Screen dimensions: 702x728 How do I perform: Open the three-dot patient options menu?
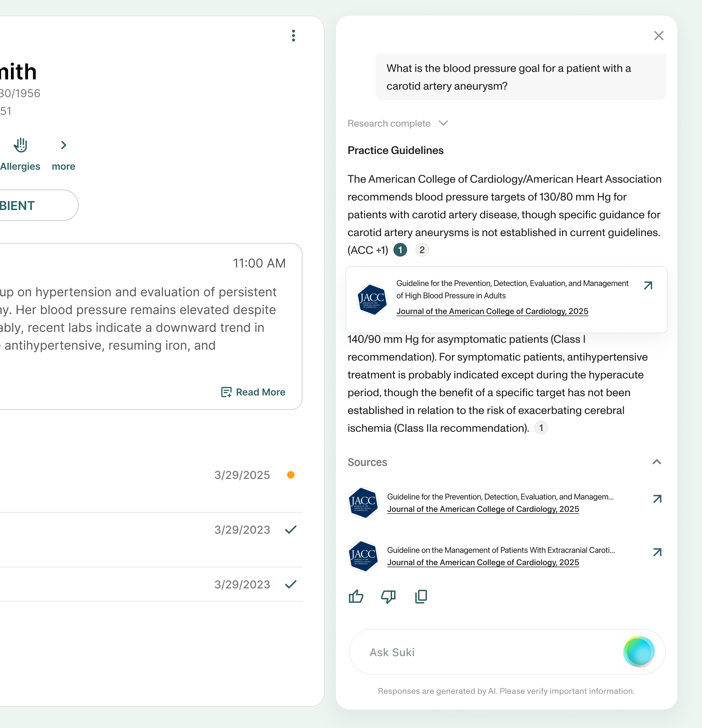click(294, 36)
